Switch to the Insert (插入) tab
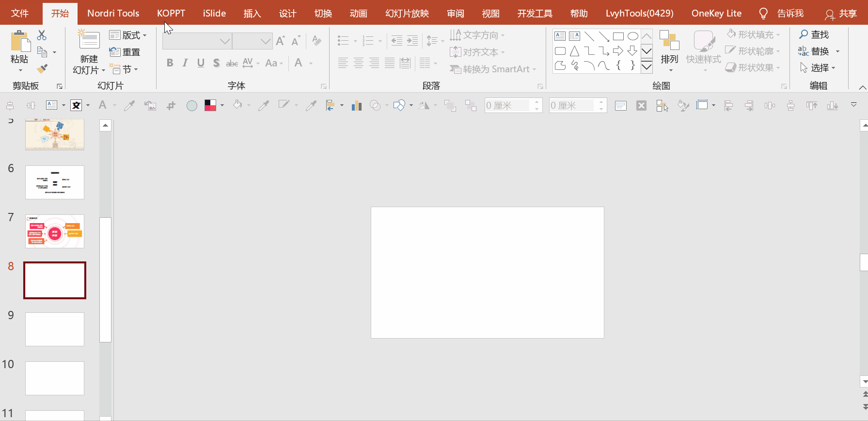 pos(252,13)
